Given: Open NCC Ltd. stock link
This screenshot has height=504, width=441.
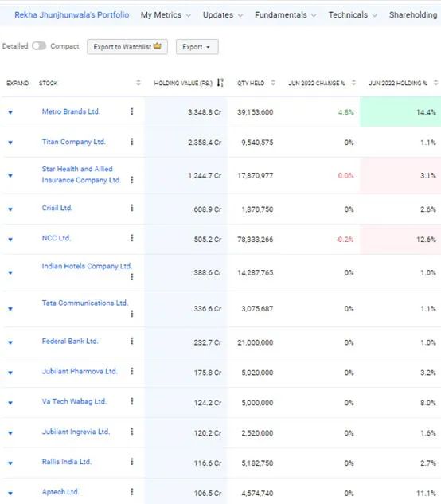Looking at the screenshot, I should pos(57,238).
